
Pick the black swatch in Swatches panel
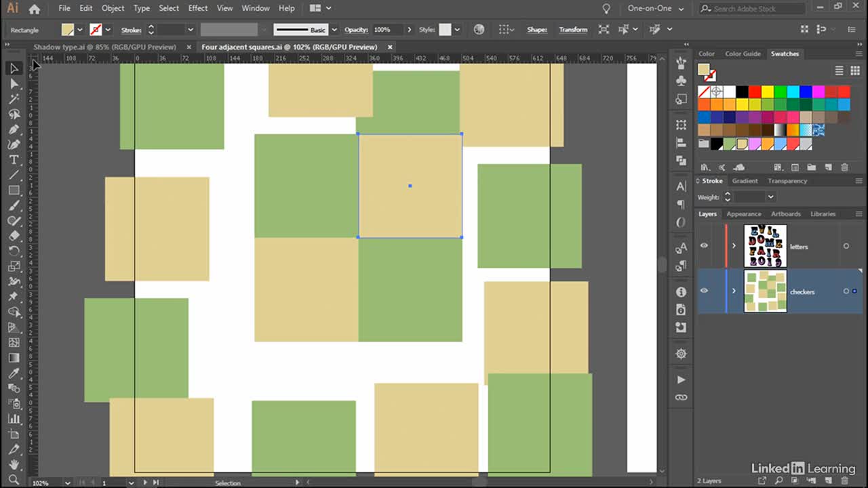742,91
